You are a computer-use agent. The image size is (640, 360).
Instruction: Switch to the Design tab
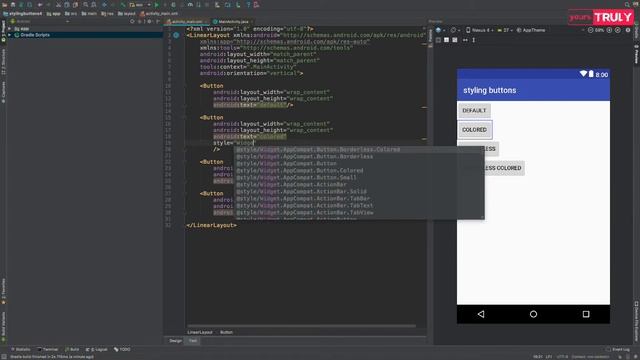176,340
